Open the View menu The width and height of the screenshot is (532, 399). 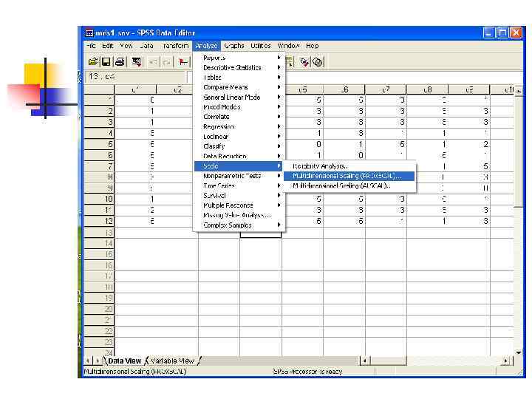(126, 46)
